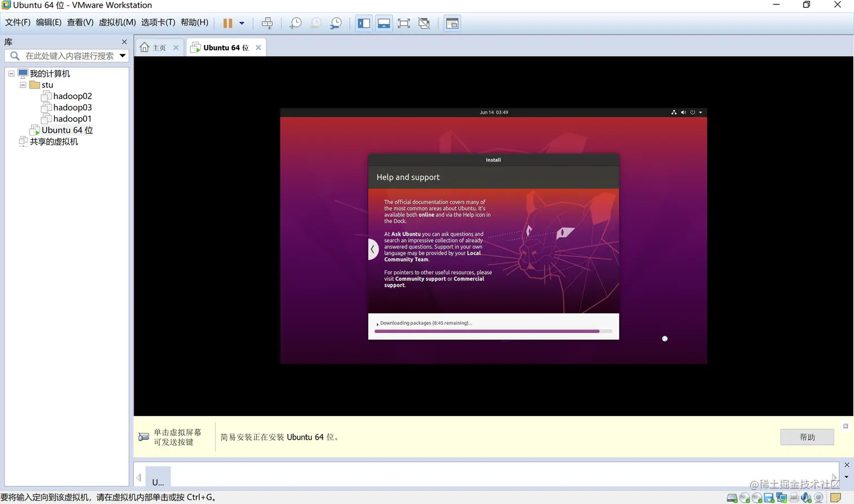
Task: Click the installer download progress bar
Action: click(x=493, y=331)
